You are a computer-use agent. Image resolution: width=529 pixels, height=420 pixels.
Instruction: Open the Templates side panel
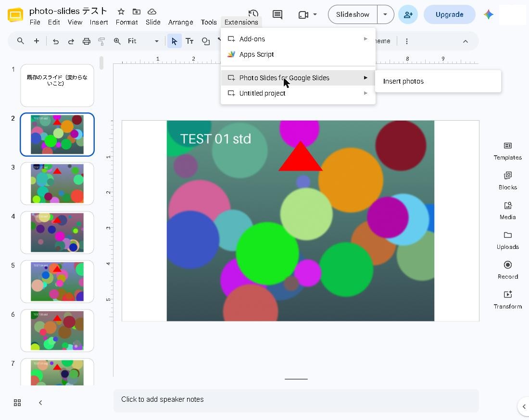click(x=507, y=151)
